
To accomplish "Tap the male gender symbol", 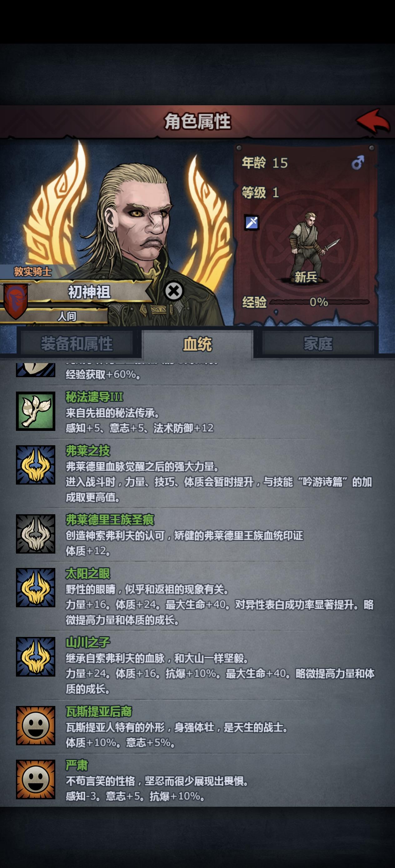I will 357,162.
